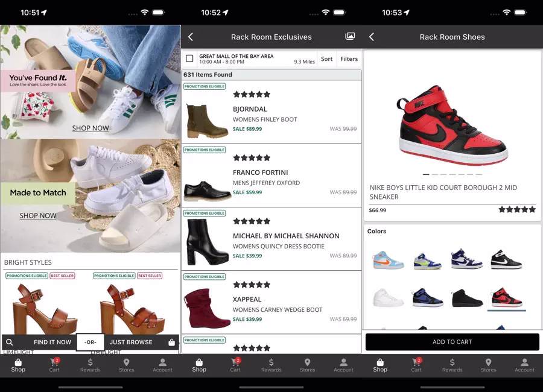Tap first Limelight brown sandal in Bright Styles

point(45,309)
